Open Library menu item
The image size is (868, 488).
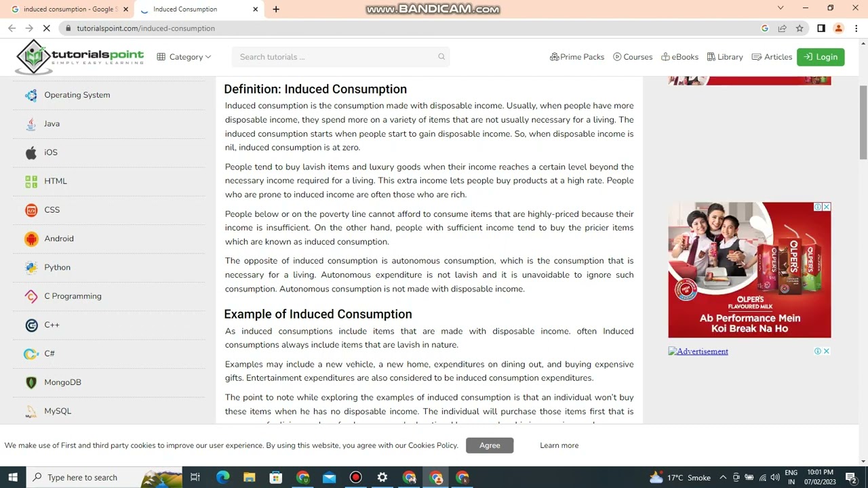(x=725, y=57)
